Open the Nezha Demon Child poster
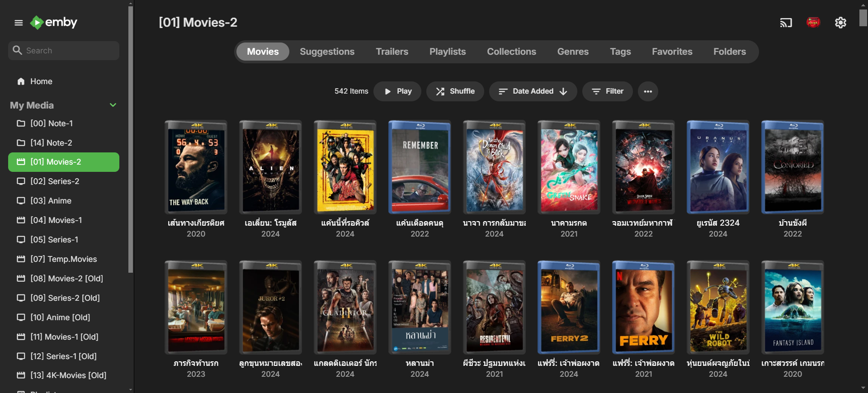 pyautogui.click(x=494, y=167)
